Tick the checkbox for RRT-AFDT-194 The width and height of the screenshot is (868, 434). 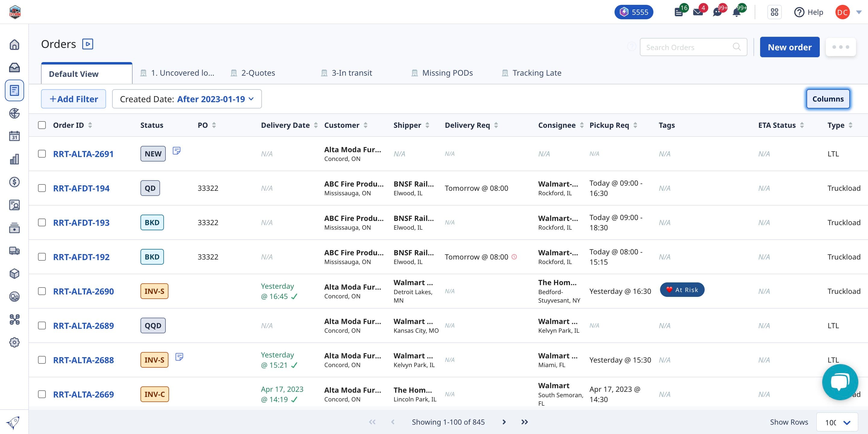pos(42,188)
